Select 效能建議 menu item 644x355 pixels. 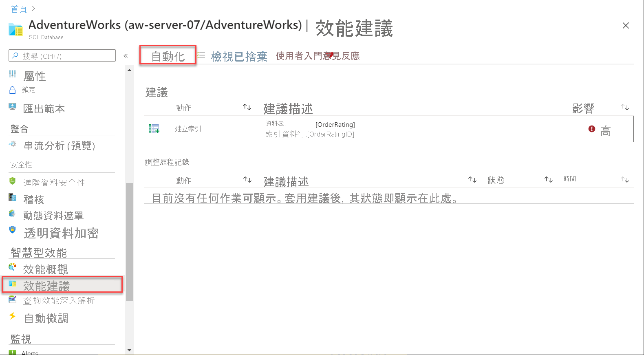(46, 286)
